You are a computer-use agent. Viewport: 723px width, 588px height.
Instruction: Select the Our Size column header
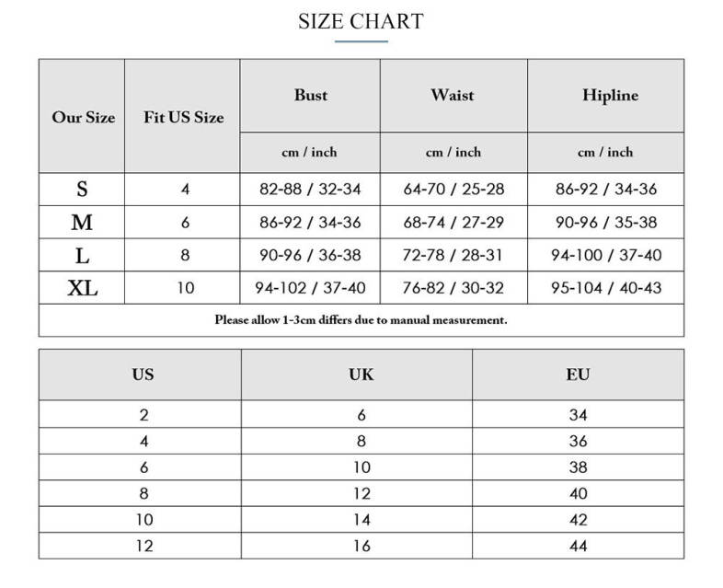coord(83,117)
